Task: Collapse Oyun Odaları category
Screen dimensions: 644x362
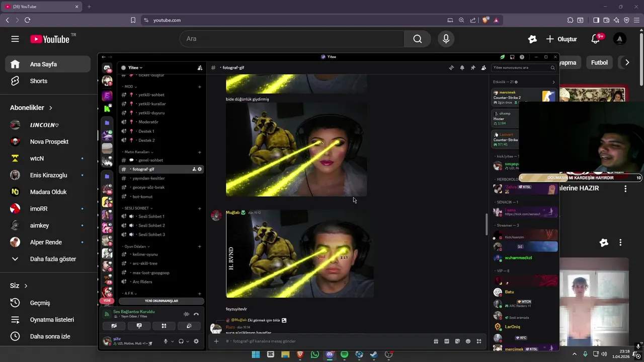Action: coord(136,246)
